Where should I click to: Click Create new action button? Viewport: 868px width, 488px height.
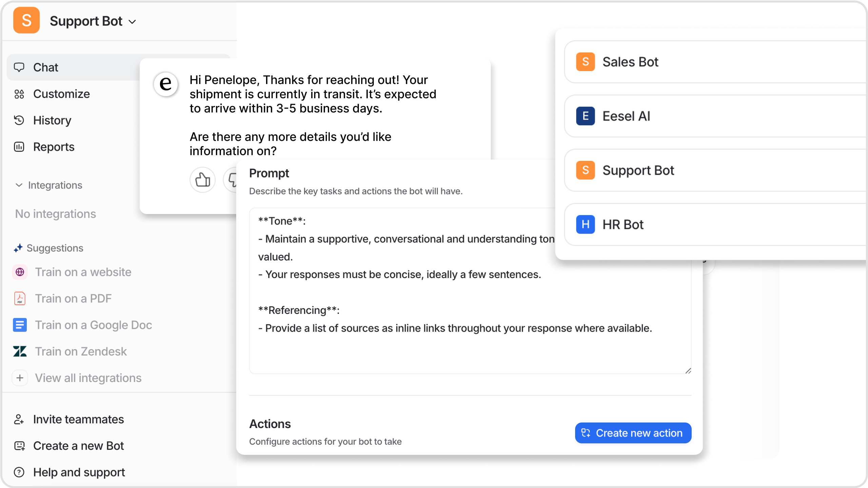(x=633, y=433)
